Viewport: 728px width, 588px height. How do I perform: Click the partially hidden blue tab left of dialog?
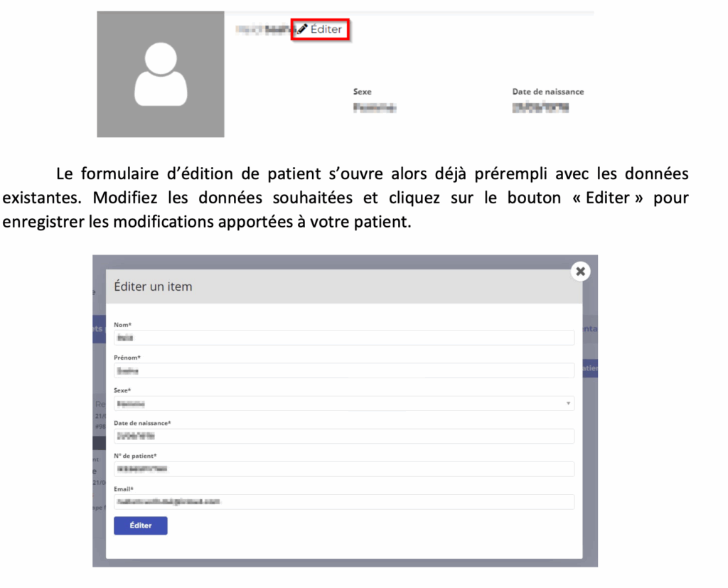coord(99,329)
